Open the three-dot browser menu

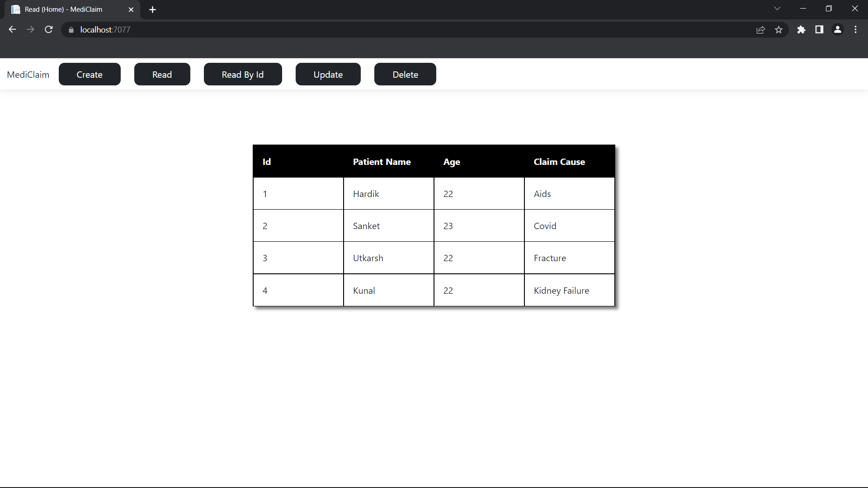tap(856, 29)
